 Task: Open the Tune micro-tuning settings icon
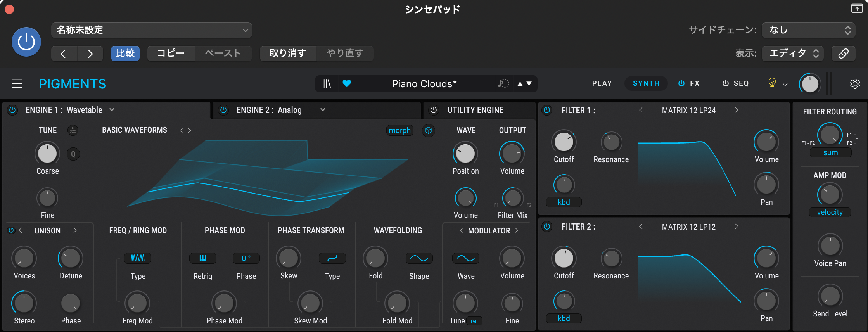[x=73, y=130]
